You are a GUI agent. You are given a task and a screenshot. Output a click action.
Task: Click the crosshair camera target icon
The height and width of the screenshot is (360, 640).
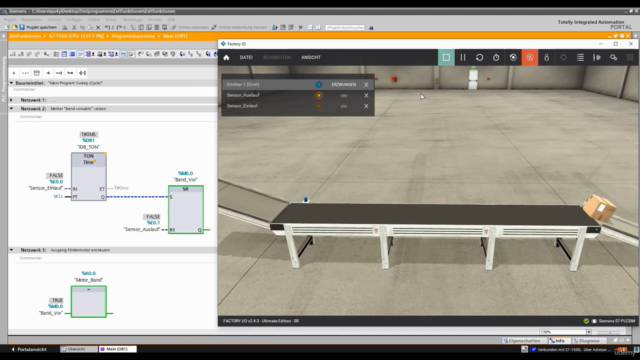(x=563, y=58)
